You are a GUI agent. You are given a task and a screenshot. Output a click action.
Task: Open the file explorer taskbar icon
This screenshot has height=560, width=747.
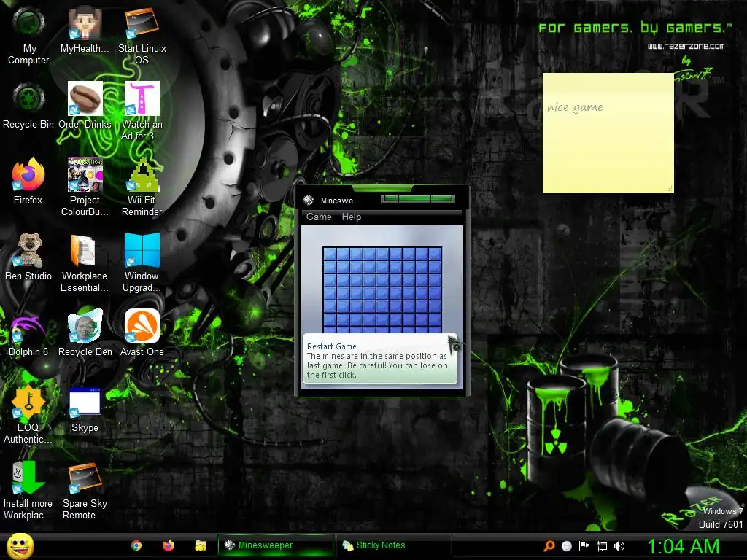[x=200, y=545]
